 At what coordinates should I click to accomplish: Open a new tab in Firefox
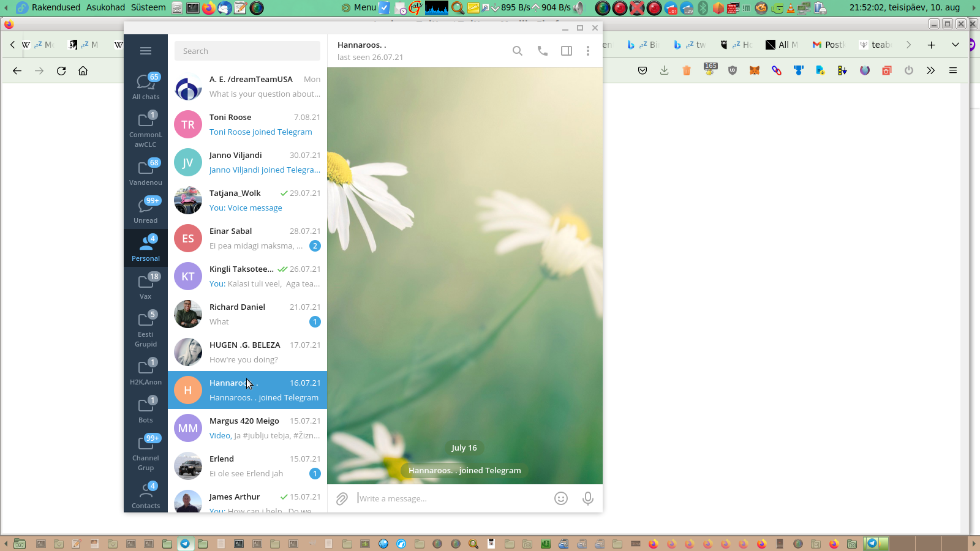click(x=931, y=45)
